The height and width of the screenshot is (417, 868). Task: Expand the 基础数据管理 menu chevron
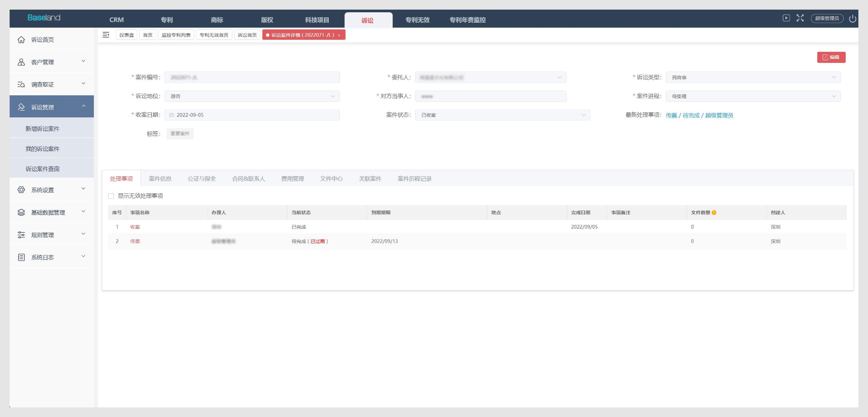(84, 211)
